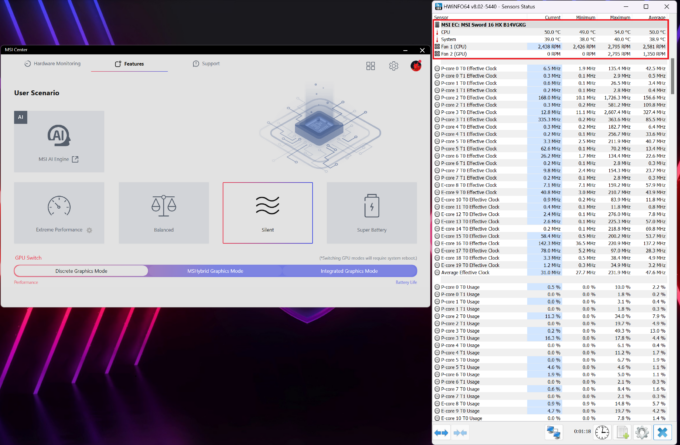The height and width of the screenshot is (445, 680).
Task: Open Extreme Performance settings gear
Action: (x=89, y=230)
